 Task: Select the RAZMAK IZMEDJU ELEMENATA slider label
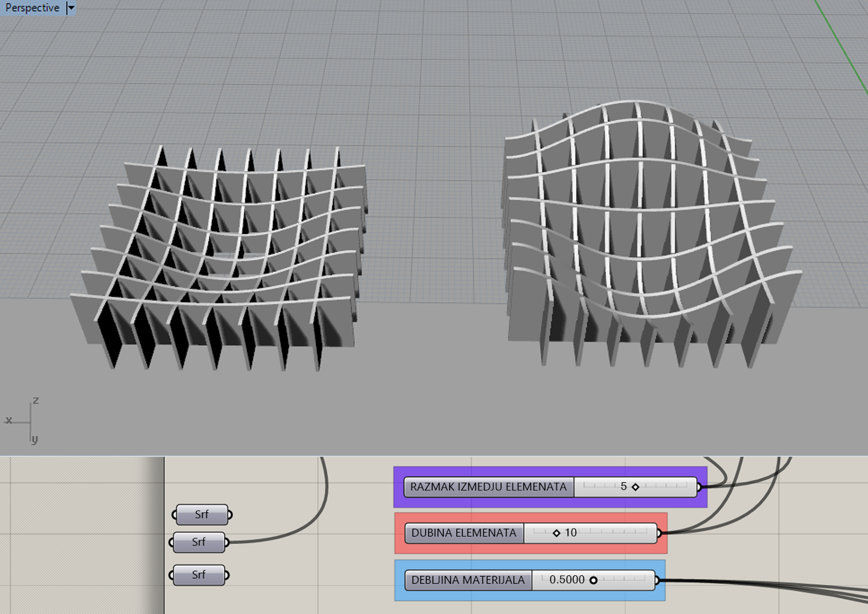[488, 487]
